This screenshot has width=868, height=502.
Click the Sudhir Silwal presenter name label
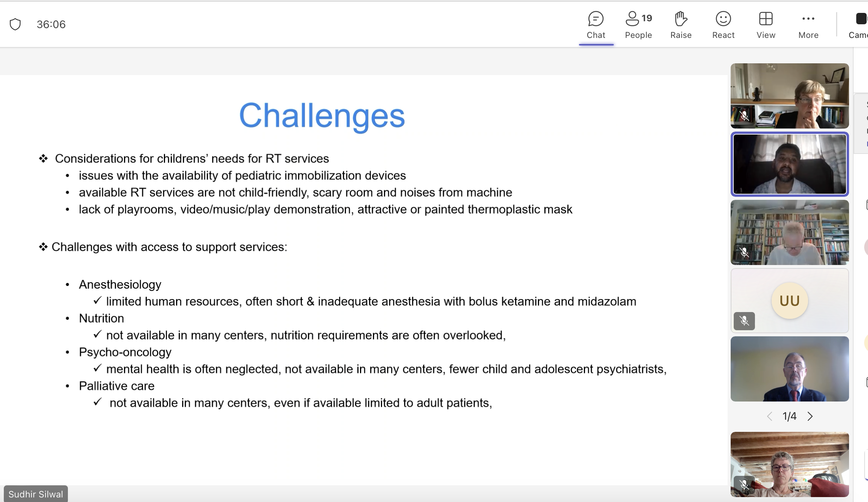36,494
